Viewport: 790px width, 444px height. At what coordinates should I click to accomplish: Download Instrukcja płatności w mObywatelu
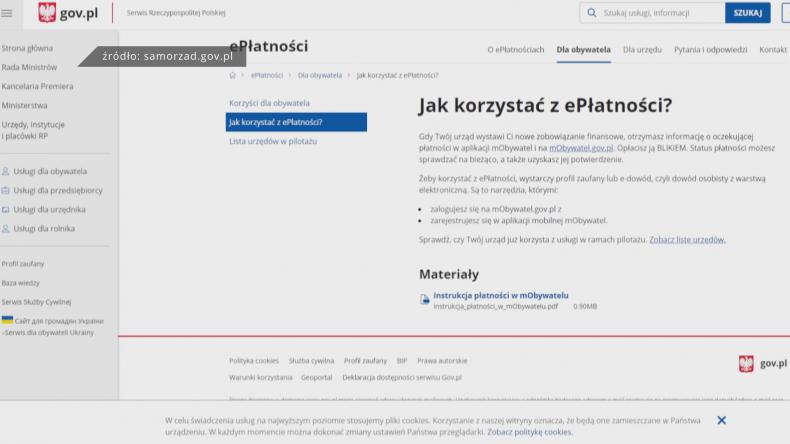(x=501, y=295)
